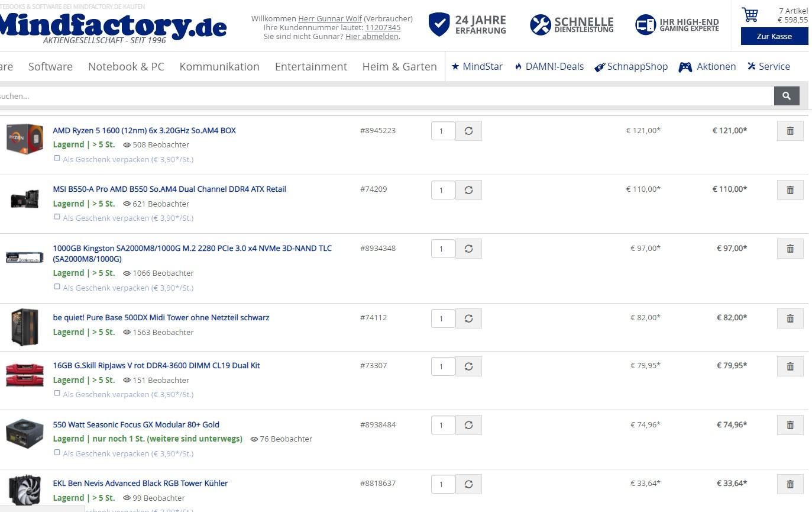
Task: Click the 24 Jahre Erfahrung shield badge
Action: (467, 25)
